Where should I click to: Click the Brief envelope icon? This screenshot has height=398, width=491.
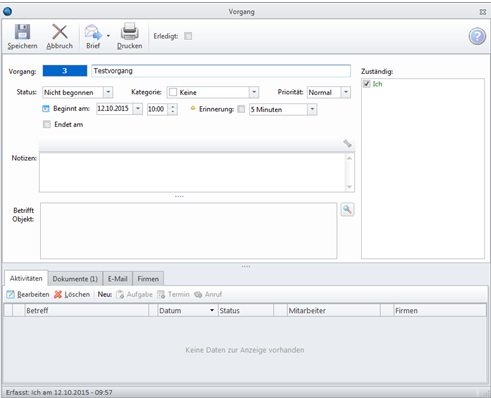93,32
